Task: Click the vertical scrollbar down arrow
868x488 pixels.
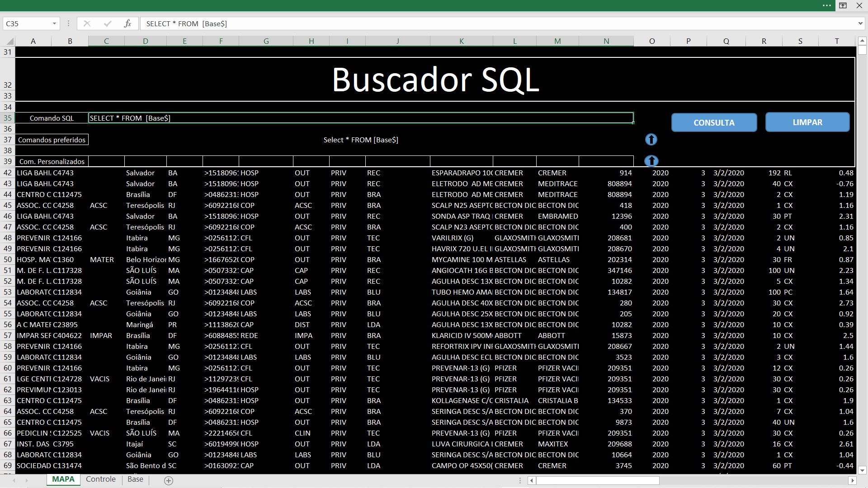Action: [x=862, y=470]
